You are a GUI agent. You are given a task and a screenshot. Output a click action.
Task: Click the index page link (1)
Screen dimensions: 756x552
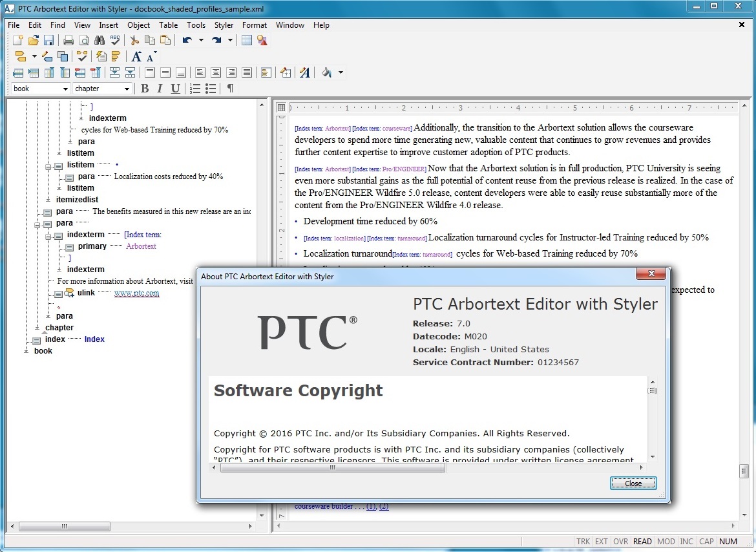(x=371, y=506)
